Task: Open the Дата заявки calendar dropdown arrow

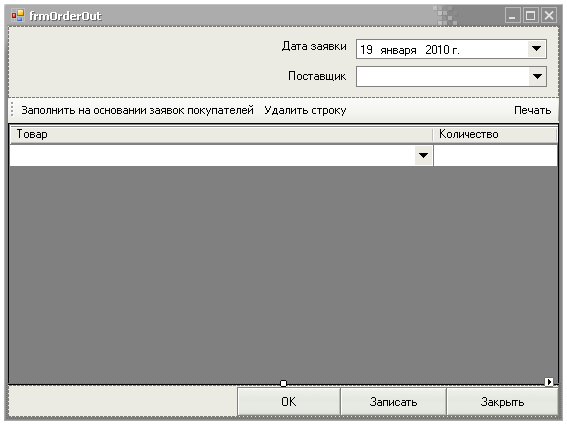Action: tap(536, 49)
